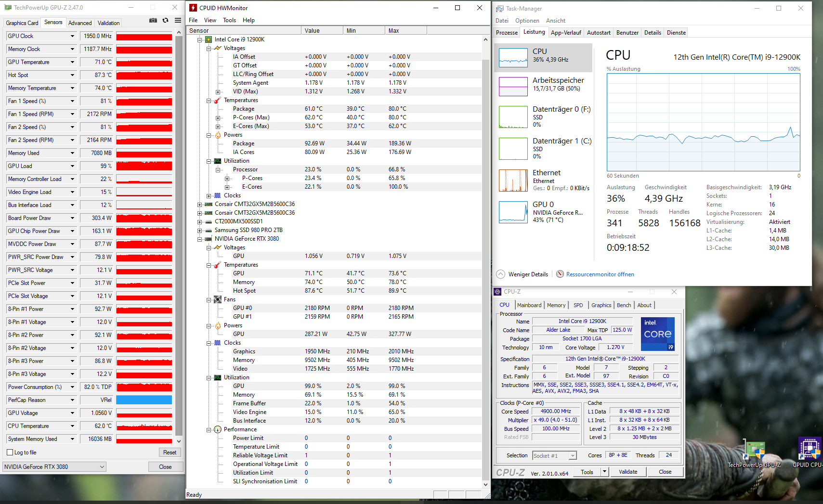Image resolution: width=823 pixels, height=504 pixels.
Task: Click the Intel Core i9 12900K chip icon
Action: click(x=209, y=39)
